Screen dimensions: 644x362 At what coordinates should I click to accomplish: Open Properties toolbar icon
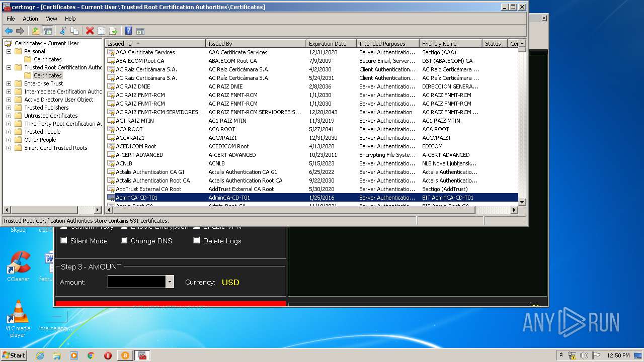pos(102,31)
